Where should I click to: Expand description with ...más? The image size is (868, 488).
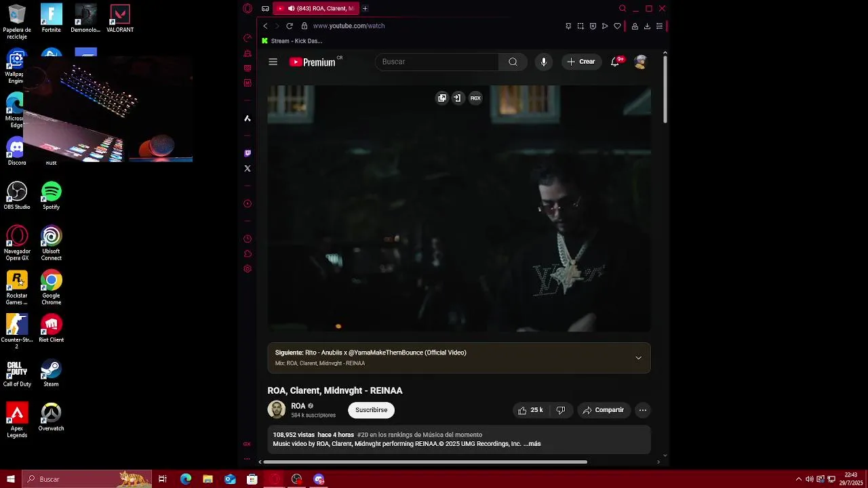[532, 444]
